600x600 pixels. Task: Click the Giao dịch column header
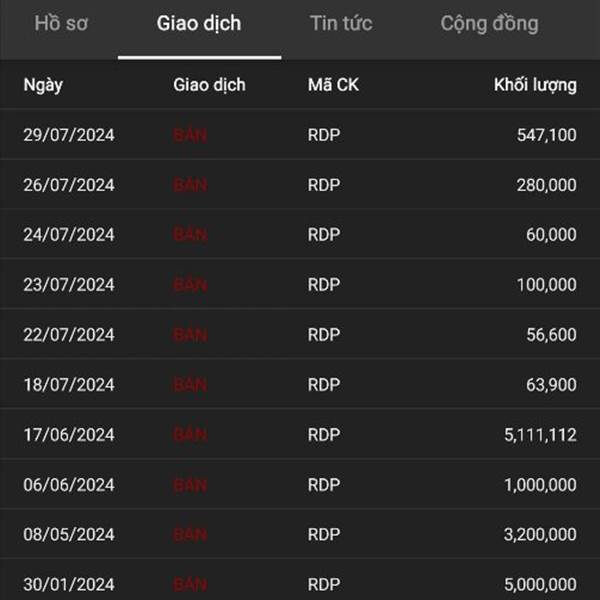click(x=209, y=85)
